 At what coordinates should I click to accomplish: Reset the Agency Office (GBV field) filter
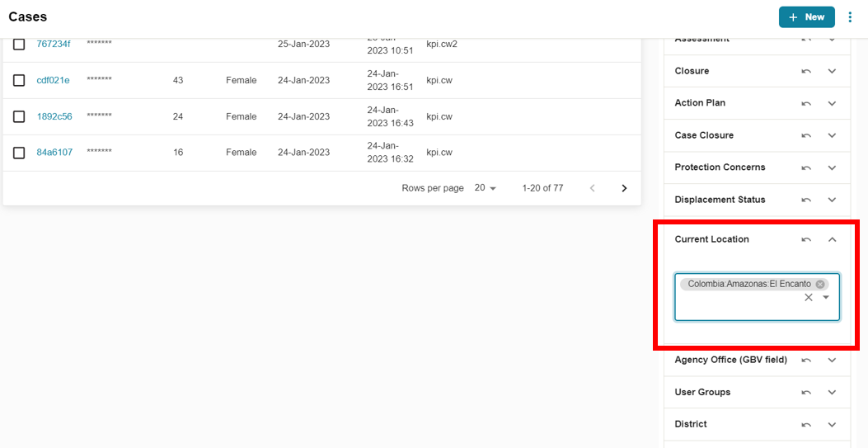point(806,360)
